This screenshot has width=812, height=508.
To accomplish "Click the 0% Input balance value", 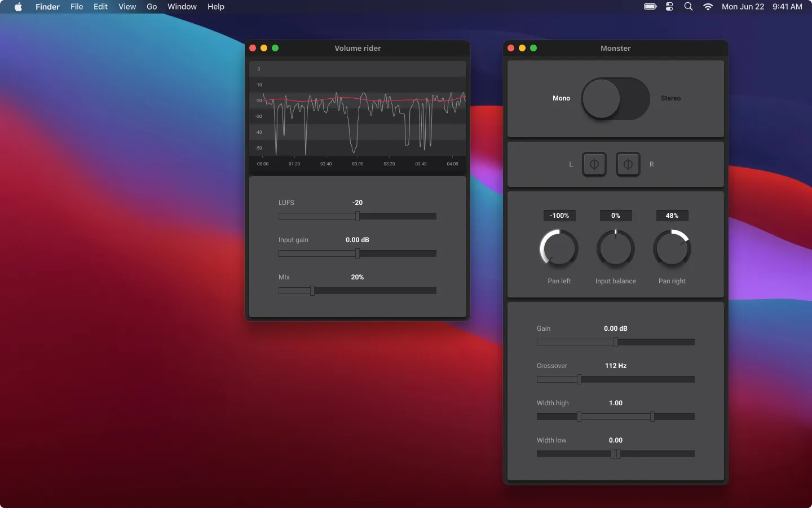I will point(616,216).
